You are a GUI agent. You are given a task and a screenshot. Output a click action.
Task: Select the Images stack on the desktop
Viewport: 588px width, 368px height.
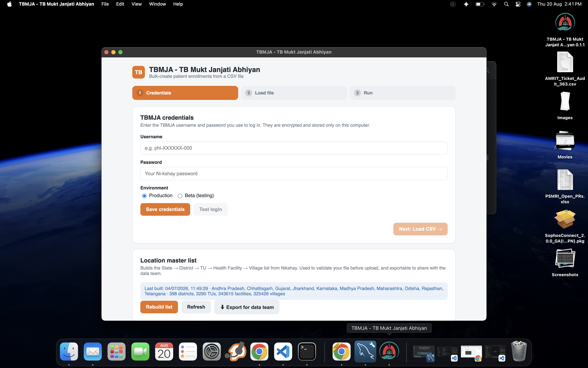565,106
